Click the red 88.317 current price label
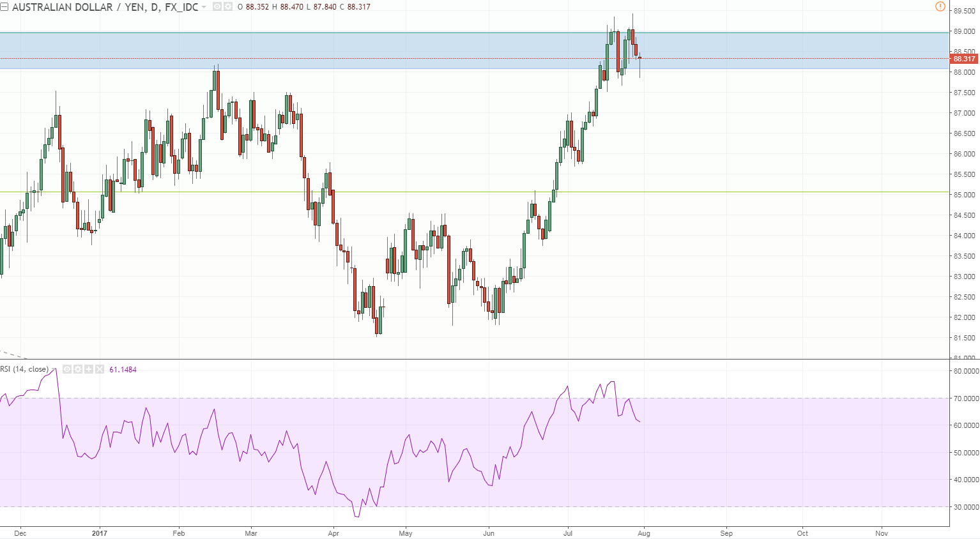The height and width of the screenshot is (539, 980). pos(964,59)
